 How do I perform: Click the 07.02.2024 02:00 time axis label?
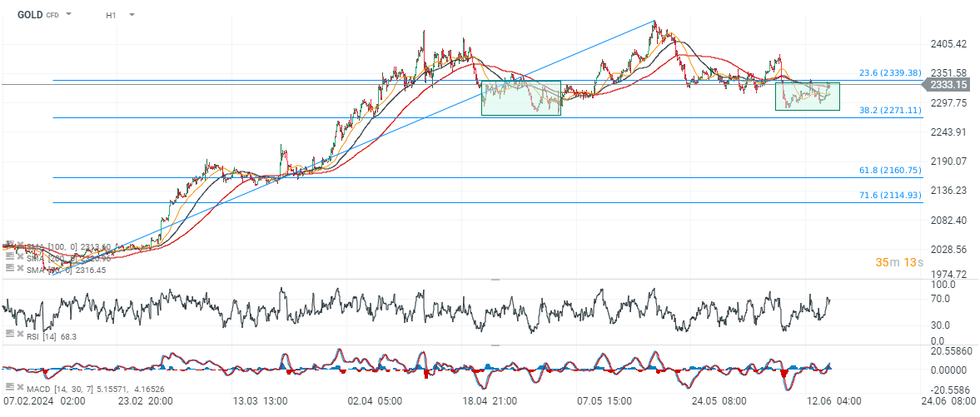(42, 400)
